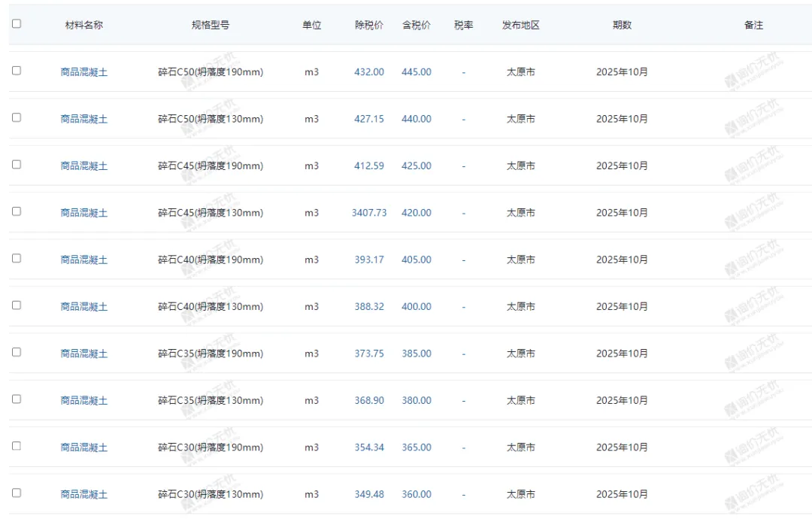Click tax-included price 445.00
Viewport: 812px width, 519px height.
[417, 72]
